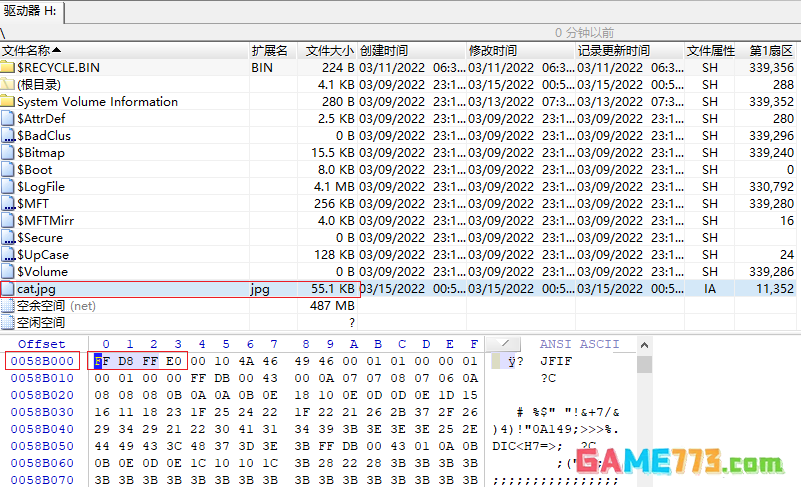This screenshot has width=801, height=487.
Task: Click the ANSI ASCII text column header
Action: click(579, 345)
